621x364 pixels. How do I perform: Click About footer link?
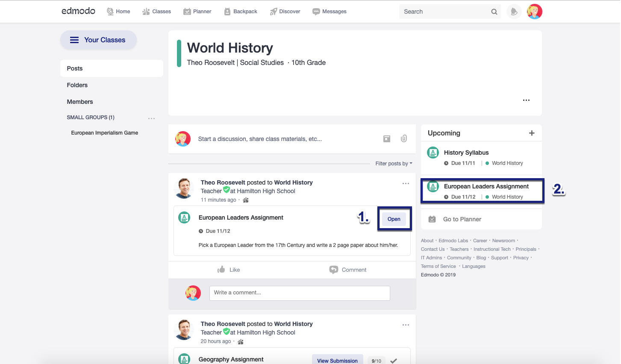pyautogui.click(x=427, y=241)
